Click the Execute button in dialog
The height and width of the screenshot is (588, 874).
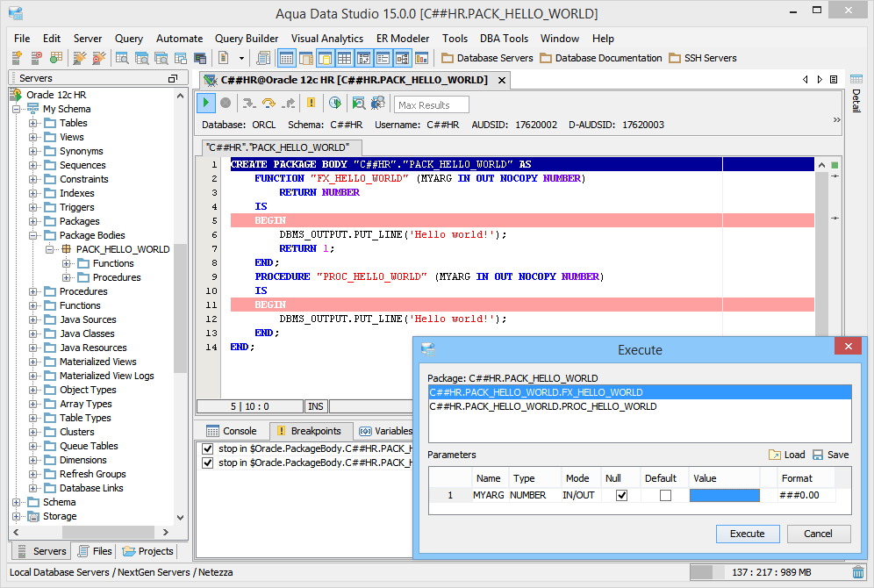pos(747,534)
